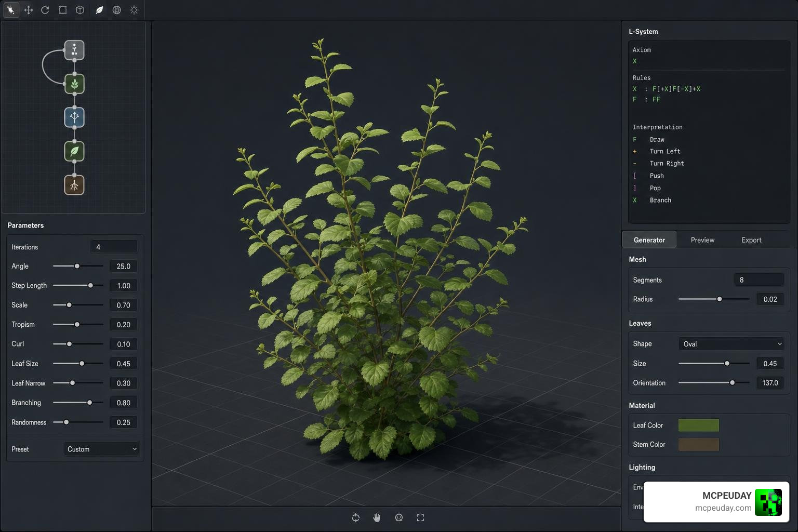Select the green leaf node
The height and width of the screenshot is (532, 798).
click(x=74, y=151)
